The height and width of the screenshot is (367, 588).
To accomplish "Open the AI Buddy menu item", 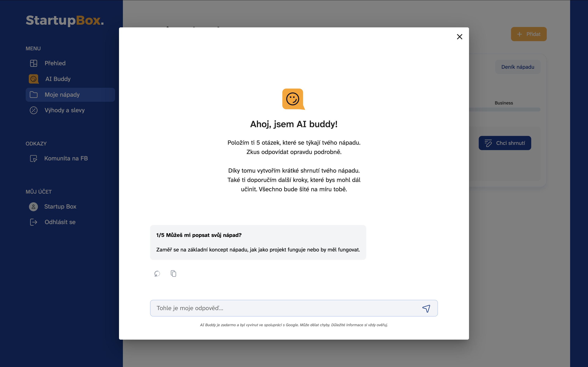I will [58, 79].
